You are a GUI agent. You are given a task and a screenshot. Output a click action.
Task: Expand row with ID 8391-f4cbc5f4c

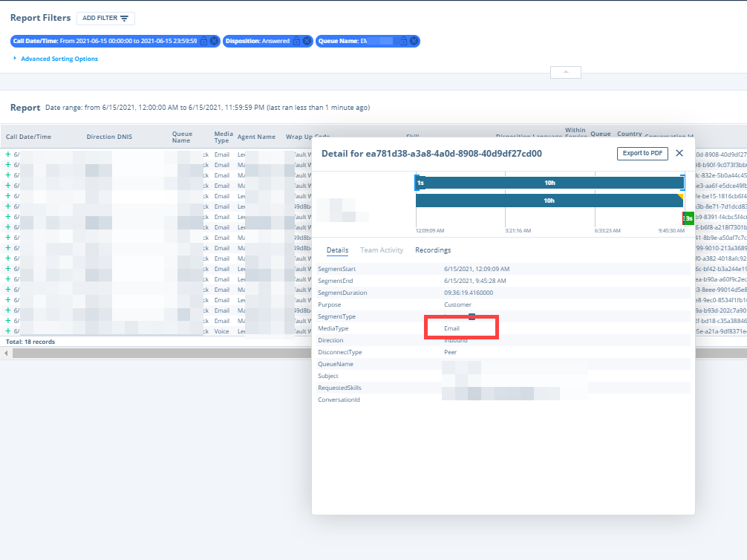7,217
